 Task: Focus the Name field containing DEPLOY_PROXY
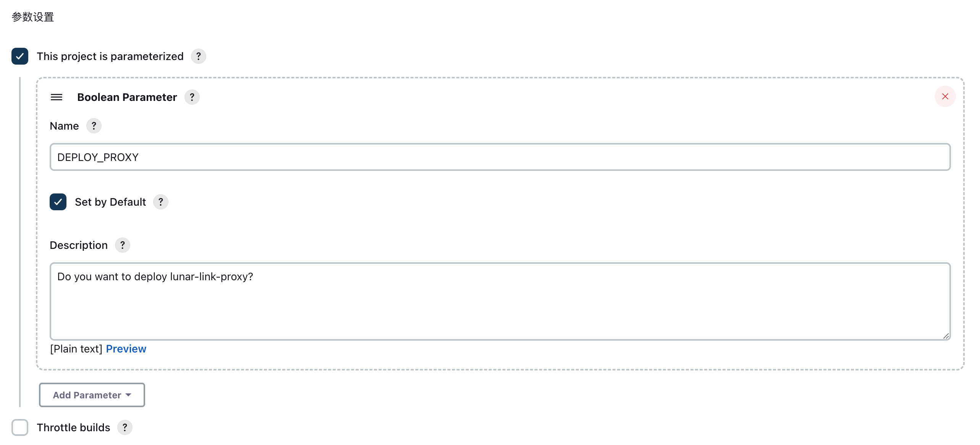tap(500, 157)
